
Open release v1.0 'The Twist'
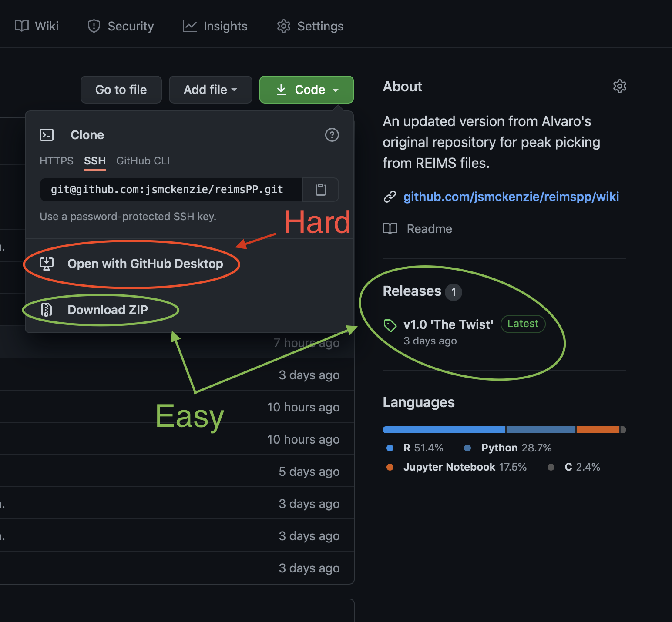click(448, 324)
